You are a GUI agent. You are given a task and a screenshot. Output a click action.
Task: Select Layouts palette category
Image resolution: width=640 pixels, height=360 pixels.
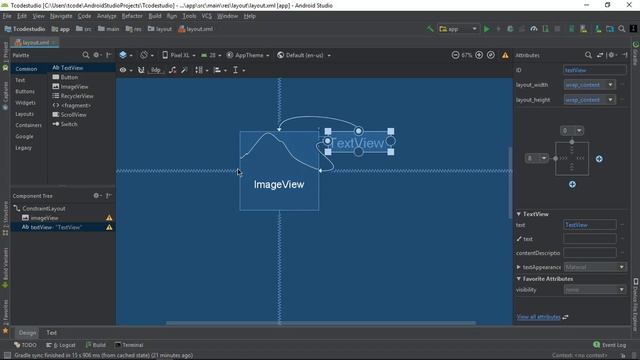point(24,114)
